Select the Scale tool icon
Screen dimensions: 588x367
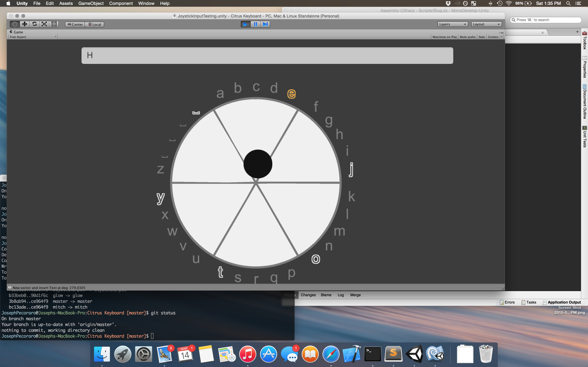pyautogui.click(x=44, y=24)
